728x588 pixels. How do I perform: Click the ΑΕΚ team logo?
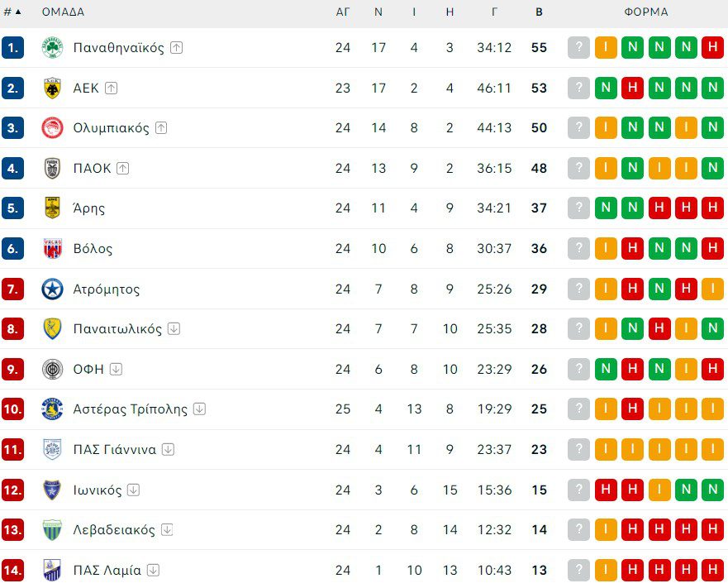coord(52,88)
